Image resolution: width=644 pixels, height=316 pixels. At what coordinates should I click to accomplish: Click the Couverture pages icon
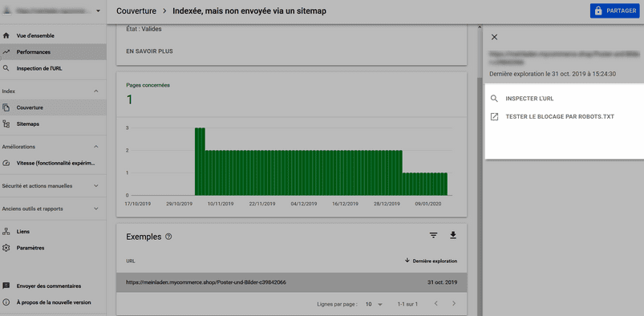6,107
